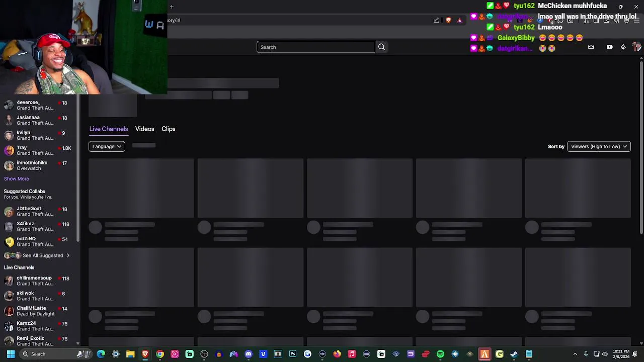The image size is (644, 362).
Task: Click the Twitch Search input field
Action: (x=316, y=47)
